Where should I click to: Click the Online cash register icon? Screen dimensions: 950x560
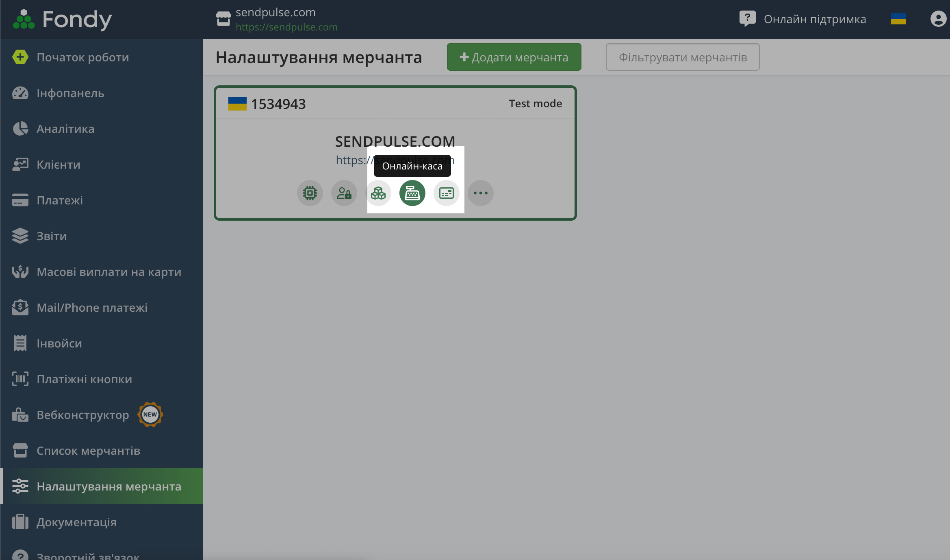412,193
